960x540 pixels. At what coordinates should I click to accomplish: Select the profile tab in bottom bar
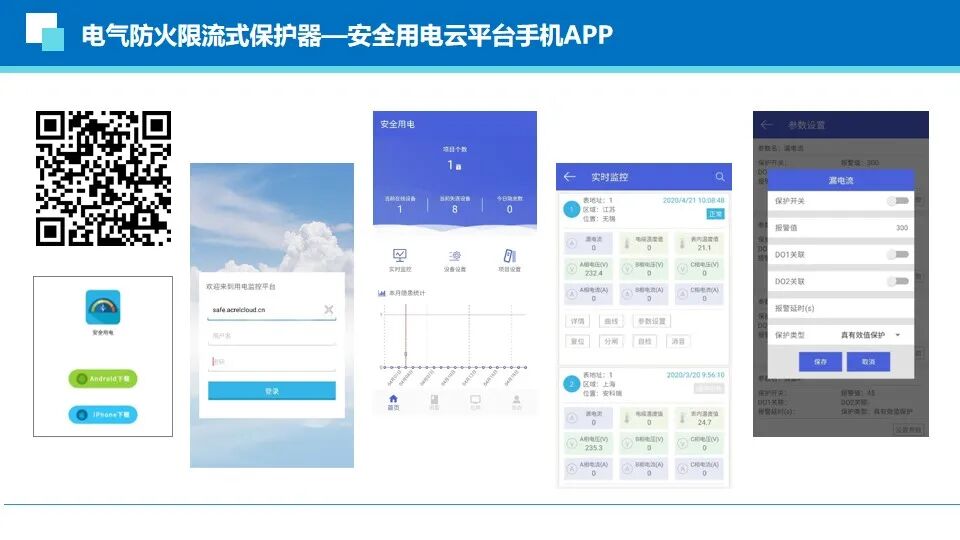(x=516, y=402)
